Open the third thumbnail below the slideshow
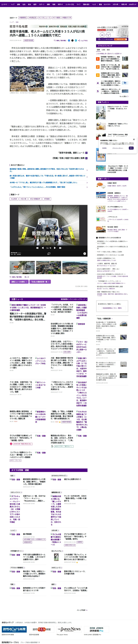 pyautogui.click(x=75, y=267)
